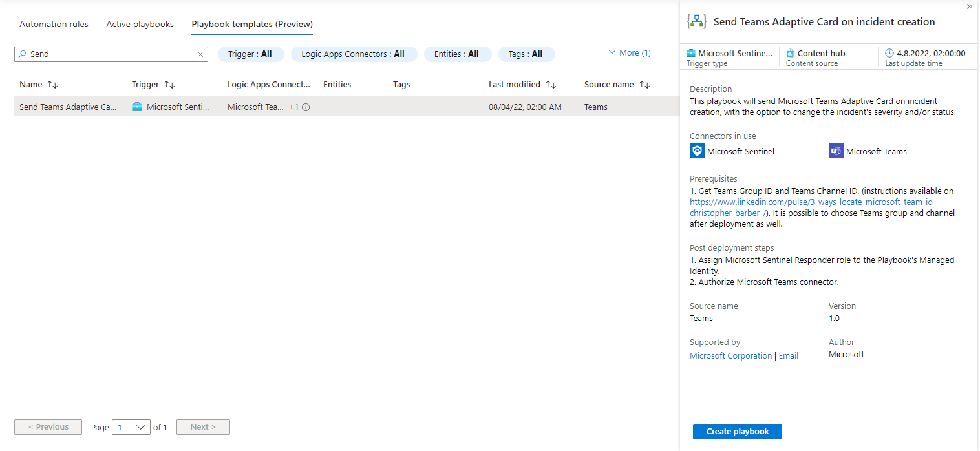Collapse the details pane with the double chevron
980x451 pixels.
[x=969, y=6]
